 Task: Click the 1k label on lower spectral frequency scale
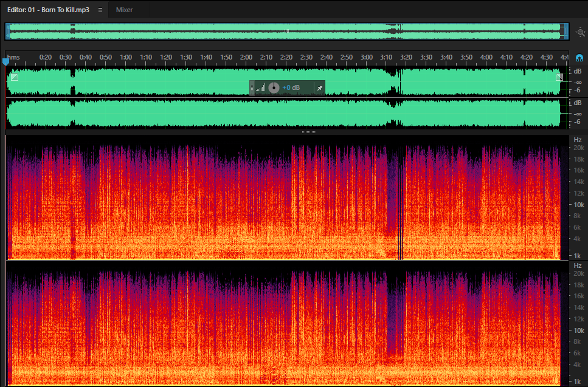tap(577, 382)
